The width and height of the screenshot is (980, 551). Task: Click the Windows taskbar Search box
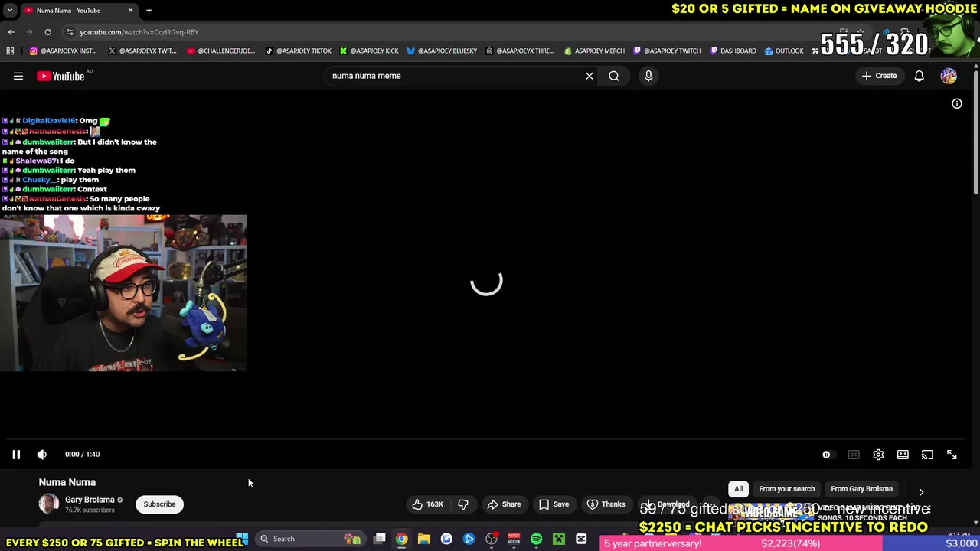pos(310,539)
